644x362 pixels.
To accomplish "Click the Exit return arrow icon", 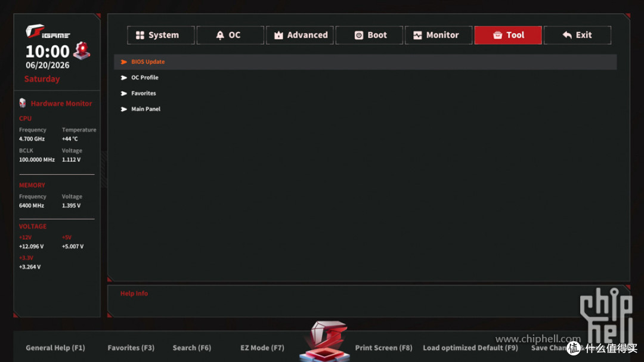I will (x=567, y=35).
